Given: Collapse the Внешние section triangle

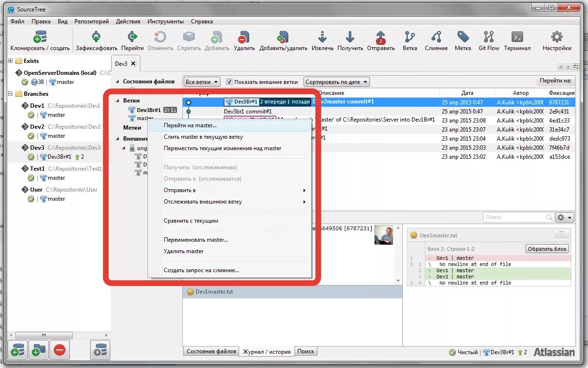Looking at the screenshot, I should [x=117, y=139].
